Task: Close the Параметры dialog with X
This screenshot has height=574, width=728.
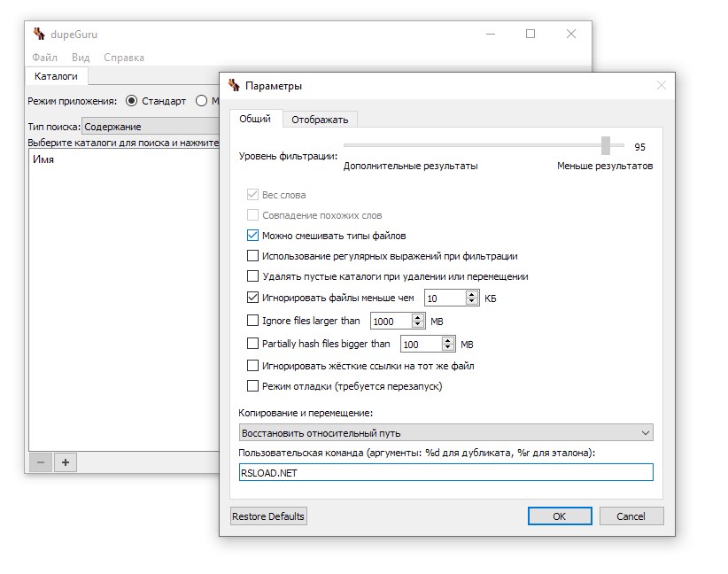Action: point(662,85)
